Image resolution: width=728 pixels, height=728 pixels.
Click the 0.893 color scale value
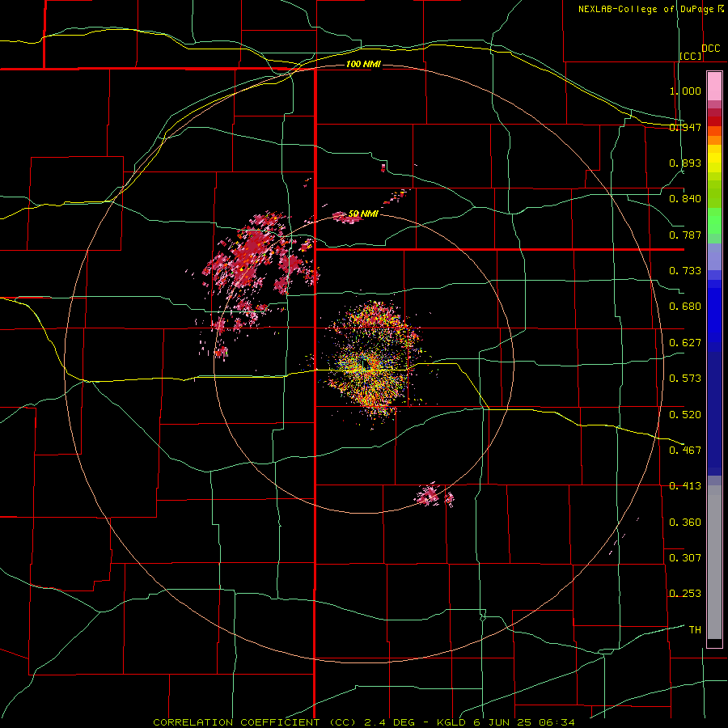[685, 163]
